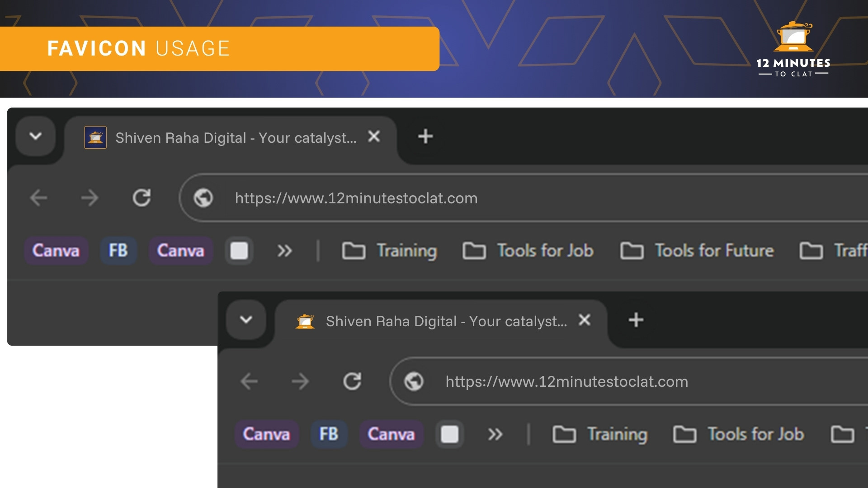868x488 pixels.
Task: Select Shiven Raha Digital tab in lower browser
Action: click(441, 321)
